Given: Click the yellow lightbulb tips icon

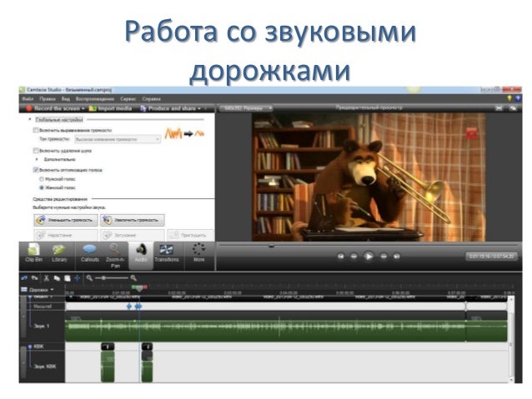Looking at the screenshot, I should [509, 98].
